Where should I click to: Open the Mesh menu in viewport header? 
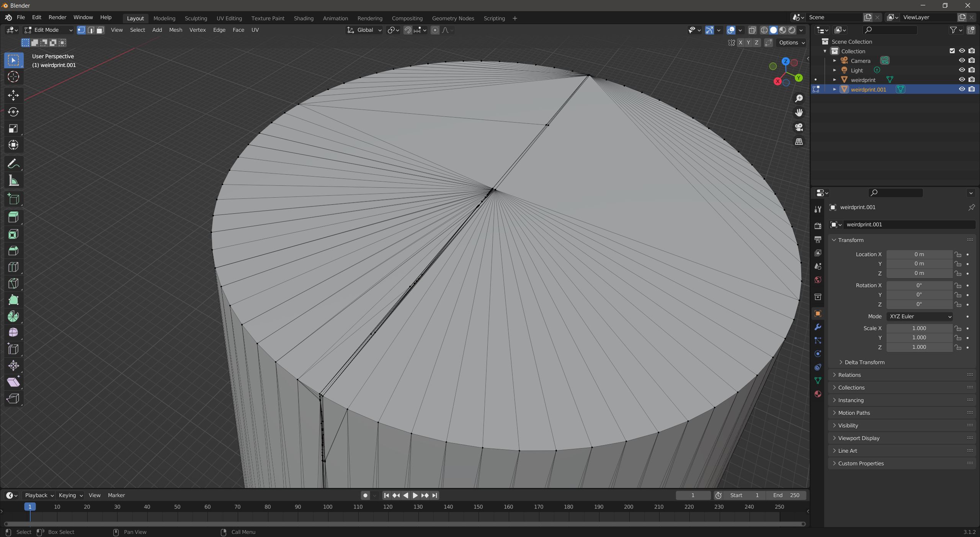[x=176, y=30]
